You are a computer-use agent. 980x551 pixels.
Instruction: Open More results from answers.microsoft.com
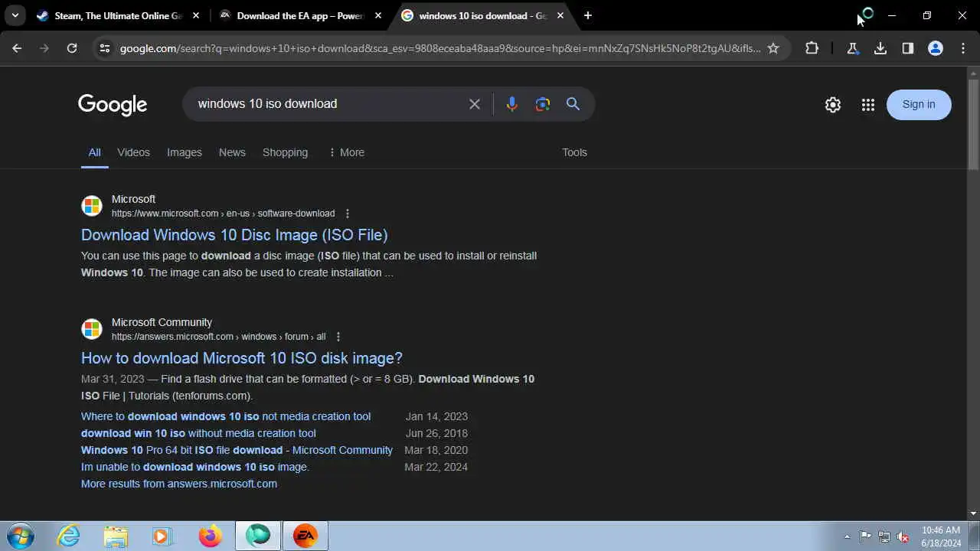179,484
